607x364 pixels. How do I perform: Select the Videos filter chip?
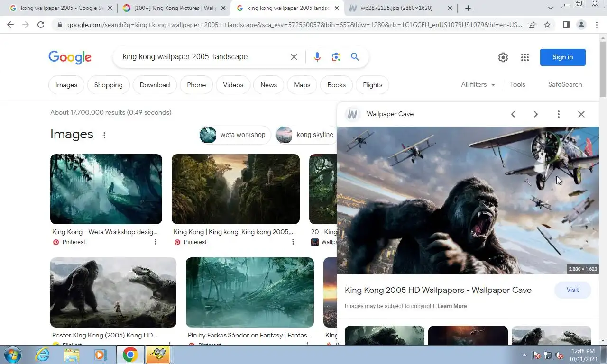pos(233,85)
